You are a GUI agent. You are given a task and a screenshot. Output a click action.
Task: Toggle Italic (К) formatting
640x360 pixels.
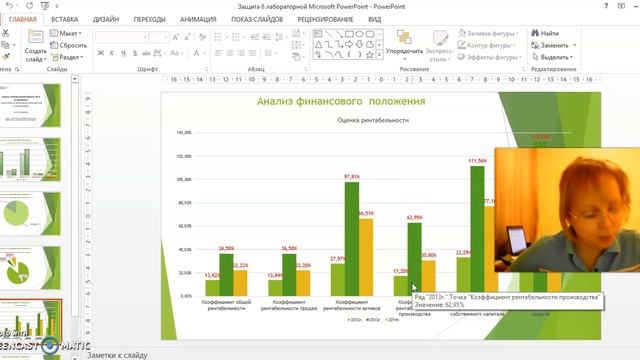(111, 53)
